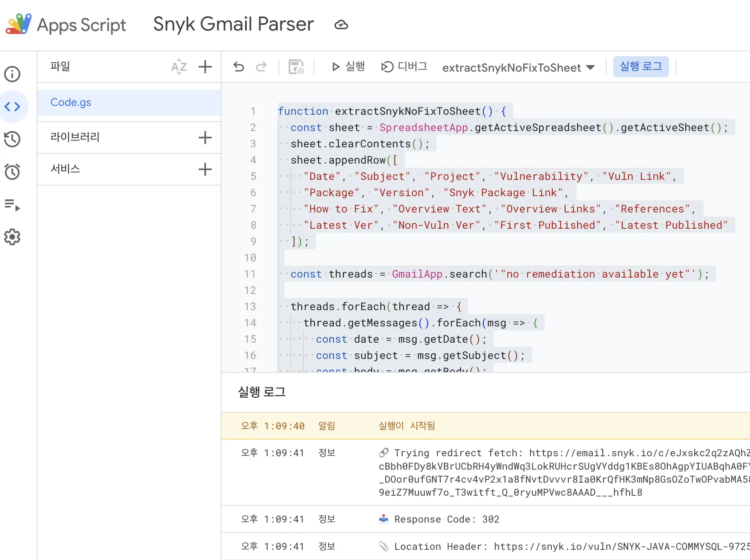
Task: Click line number 11 in the gutter
Action: pos(250,274)
